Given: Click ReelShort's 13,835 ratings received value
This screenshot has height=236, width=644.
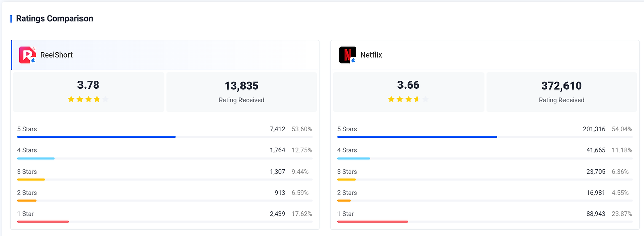Looking at the screenshot, I should (242, 86).
